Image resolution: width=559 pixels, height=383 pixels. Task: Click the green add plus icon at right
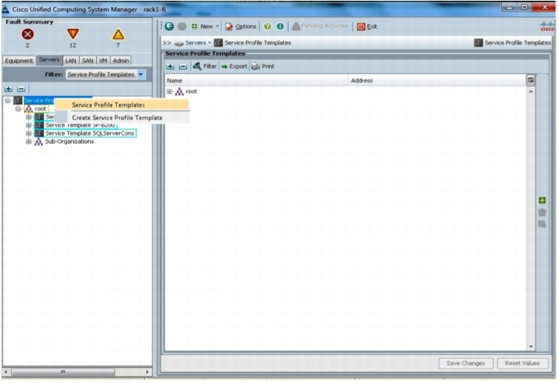[542, 200]
